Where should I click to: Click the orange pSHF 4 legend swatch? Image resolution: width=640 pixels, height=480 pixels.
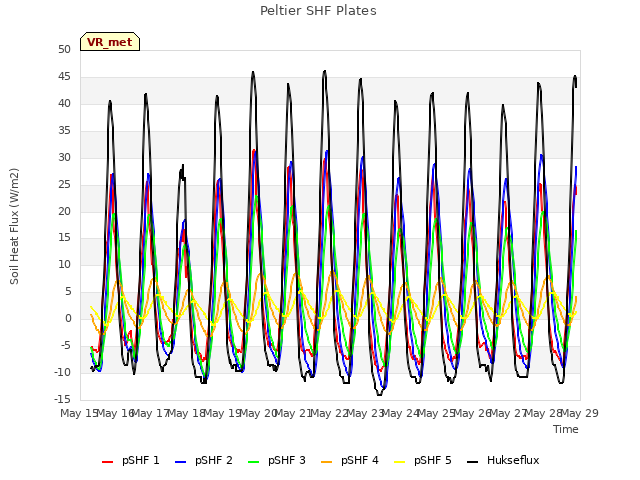click(327, 462)
